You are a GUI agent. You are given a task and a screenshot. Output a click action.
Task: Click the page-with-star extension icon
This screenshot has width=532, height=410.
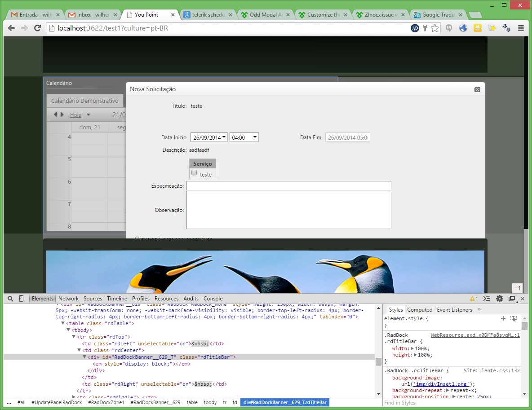click(492, 28)
